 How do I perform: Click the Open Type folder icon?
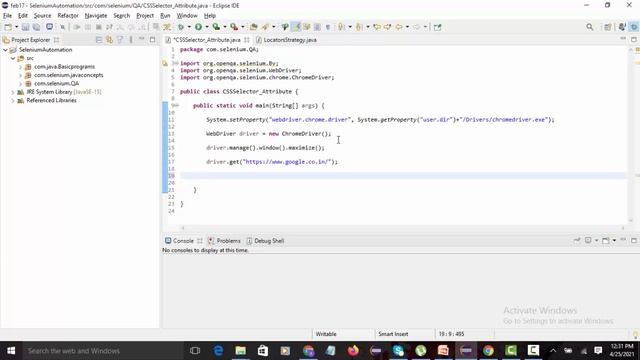253,27
